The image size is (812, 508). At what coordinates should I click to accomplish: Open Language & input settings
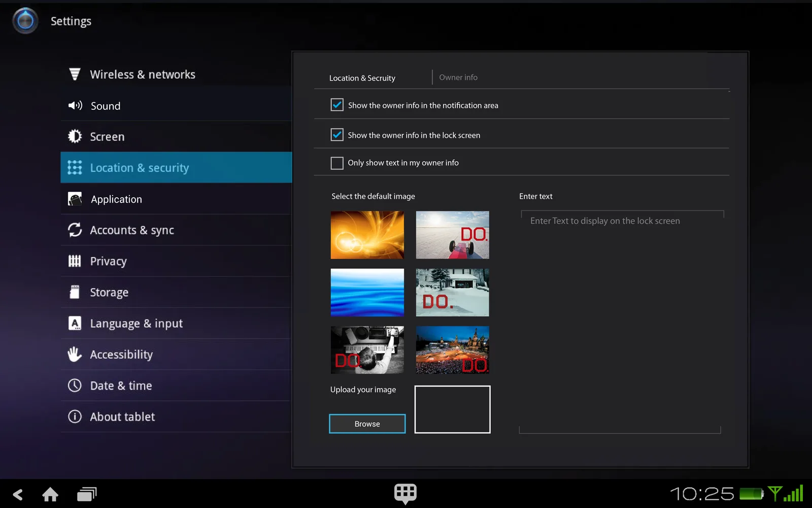click(176, 323)
